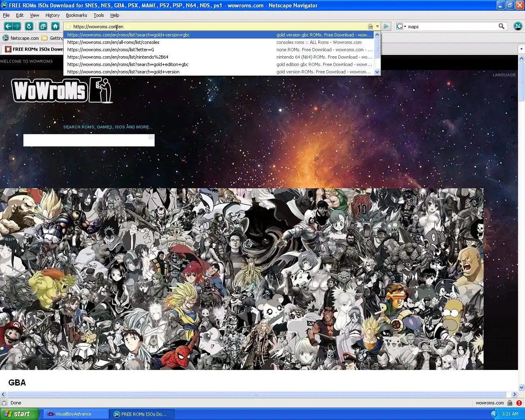Click the URL suggestion list scrollbar thumb
The width and height of the screenshot is (525, 420).
[377, 48]
